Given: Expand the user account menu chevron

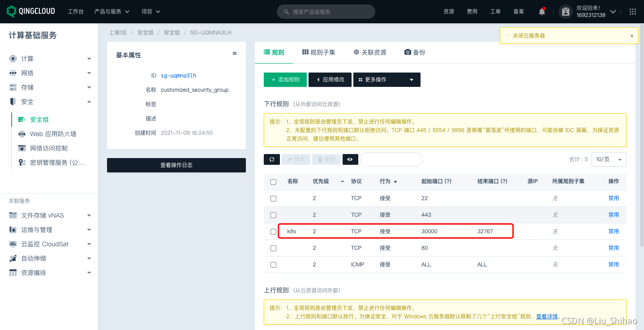Looking at the screenshot, I should (x=613, y=12).
